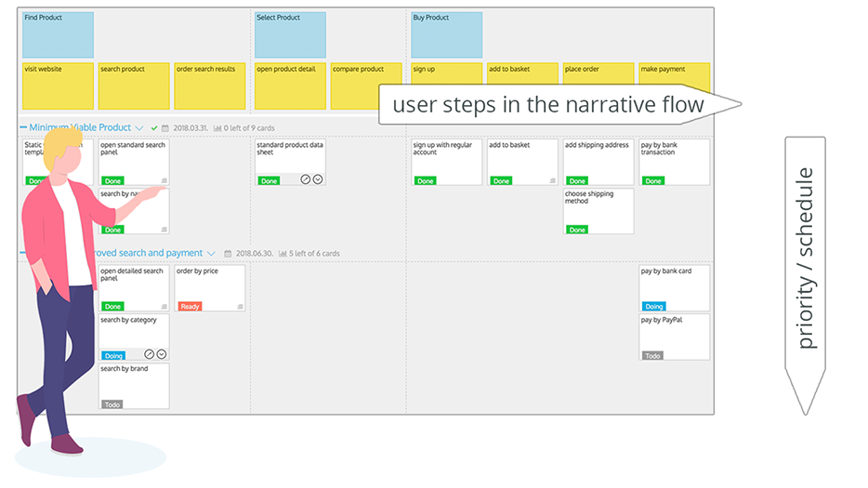Click the 5 left of 6 cards counter

314,254
